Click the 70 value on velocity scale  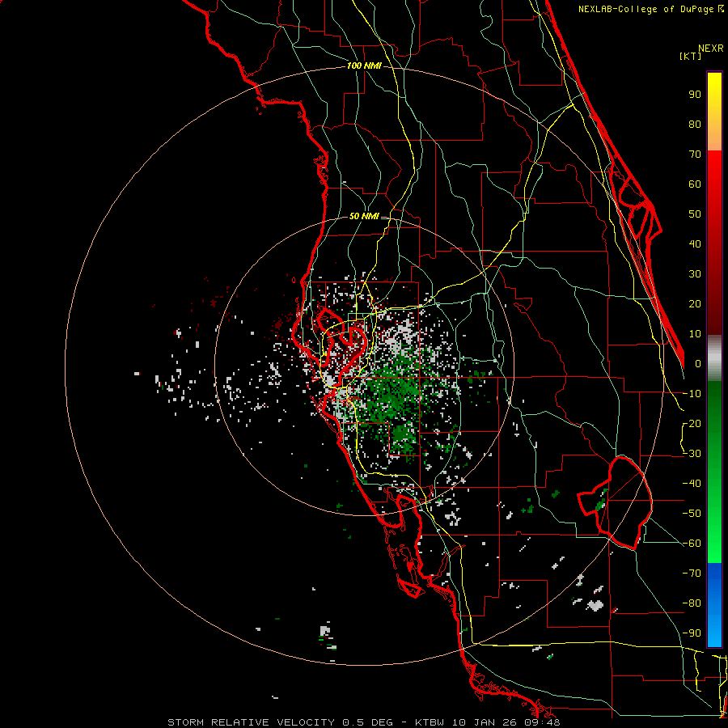(695, 154)
